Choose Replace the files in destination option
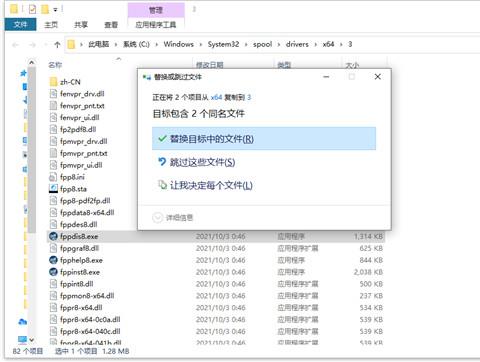This screenshot has height=362, width=480. (x=264, y=138)
